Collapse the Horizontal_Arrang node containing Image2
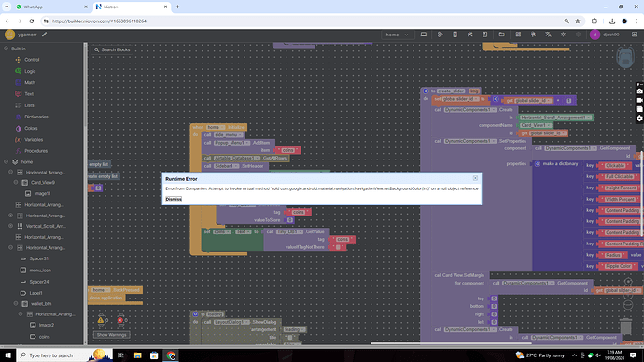 point(21,314)
